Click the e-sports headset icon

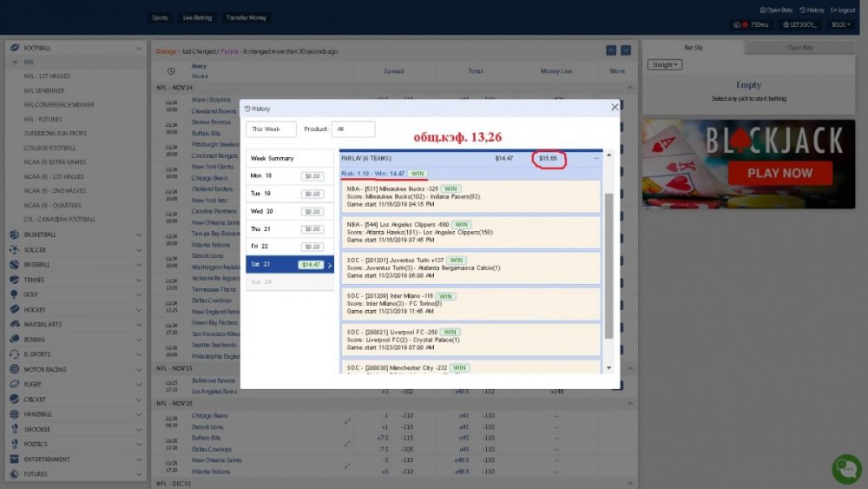pos(14,354)
